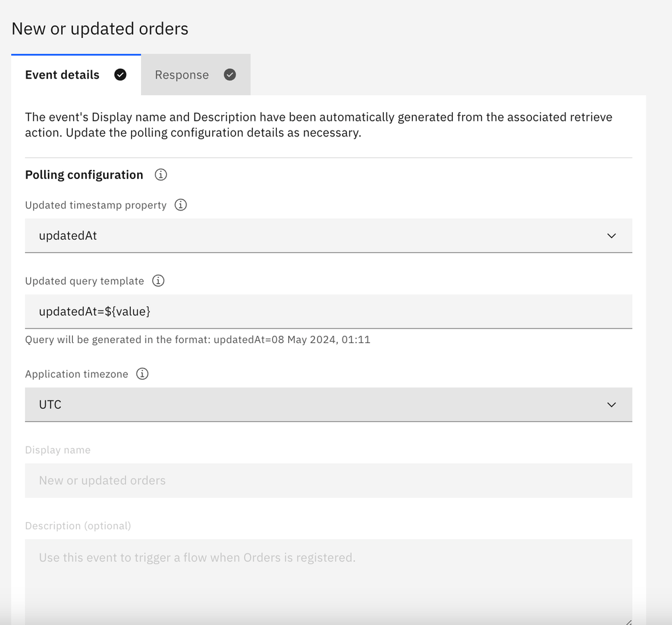Open info tooltip for Updated timestamp property
Screen dimensions: 672x625
tap(181, 205)
